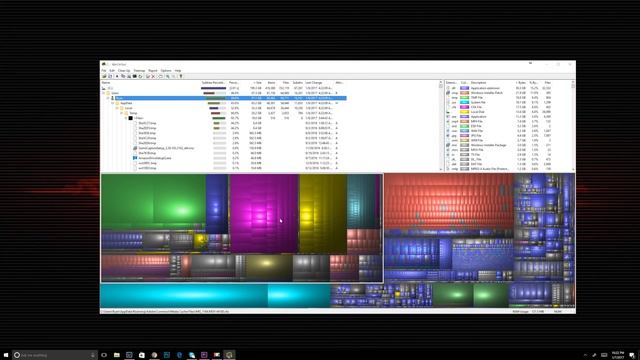Click the Open toolbar icon in WinDirStat
The height and width of the screenshot is (360, 640).
(x=104, y=76)
